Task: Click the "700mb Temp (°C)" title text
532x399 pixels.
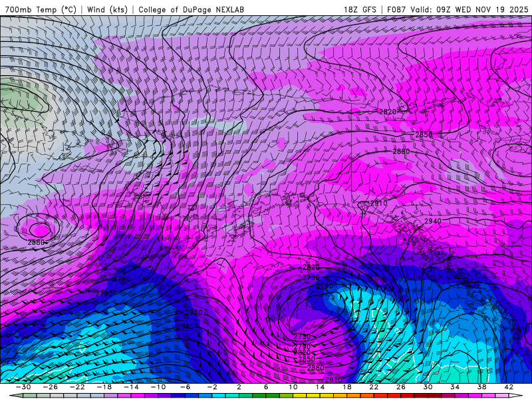Action: (41, 10)
